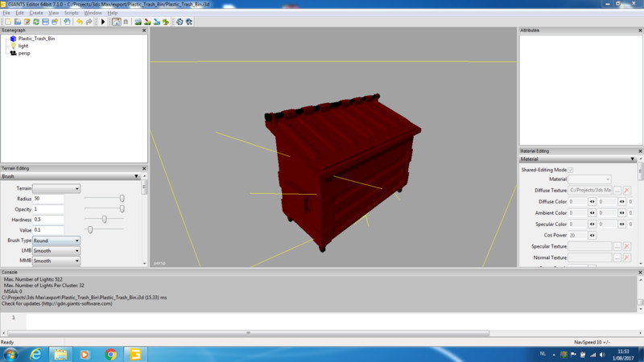Clear the Specular Texture using red X

coord(626,246)
